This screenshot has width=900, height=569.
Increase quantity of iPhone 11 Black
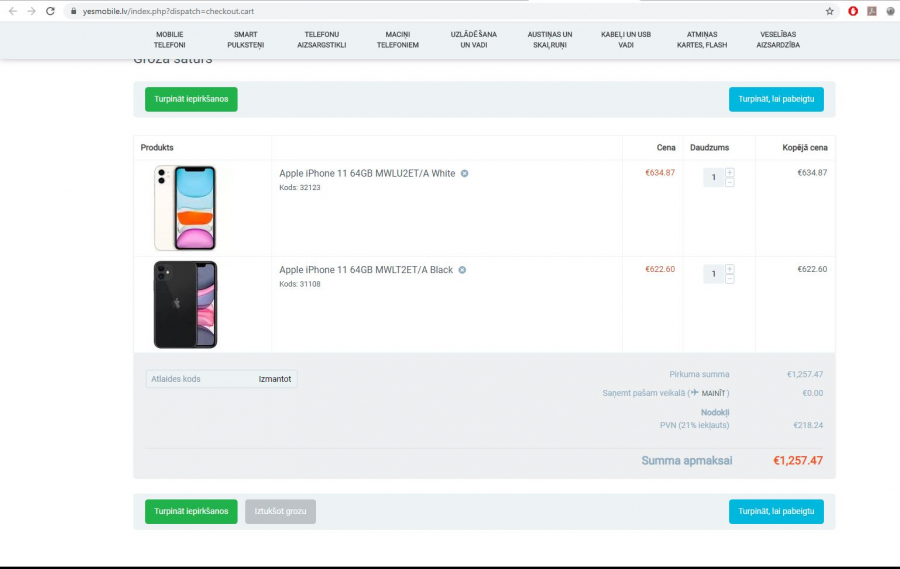coord(730,269)
